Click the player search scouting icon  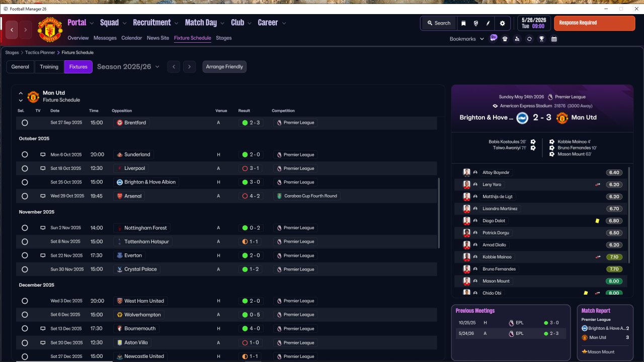click(517, 39)
